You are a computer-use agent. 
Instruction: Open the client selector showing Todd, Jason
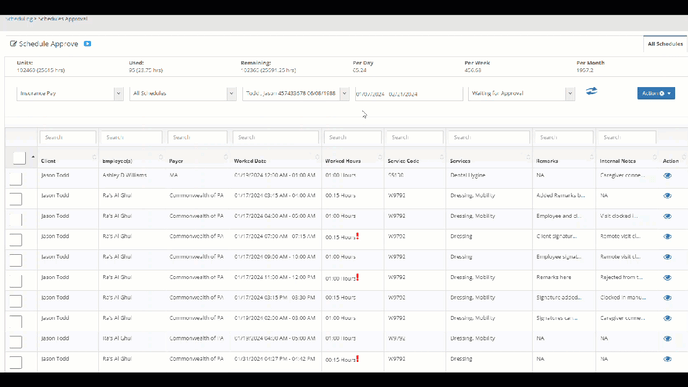[x=296, y=93]
